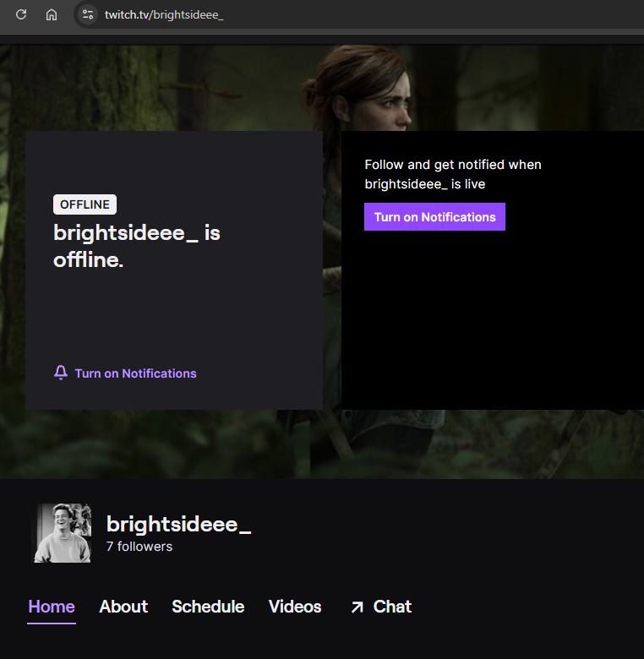
Task: Click the OFFLINE status badge
Action: (x=85, y=204)
